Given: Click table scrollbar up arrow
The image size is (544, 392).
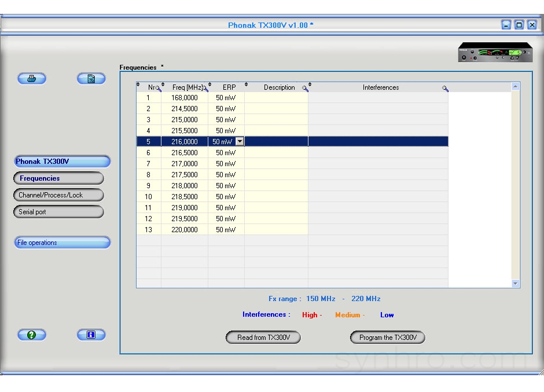Looking at the screenshot, I should (x=516, y=86).
